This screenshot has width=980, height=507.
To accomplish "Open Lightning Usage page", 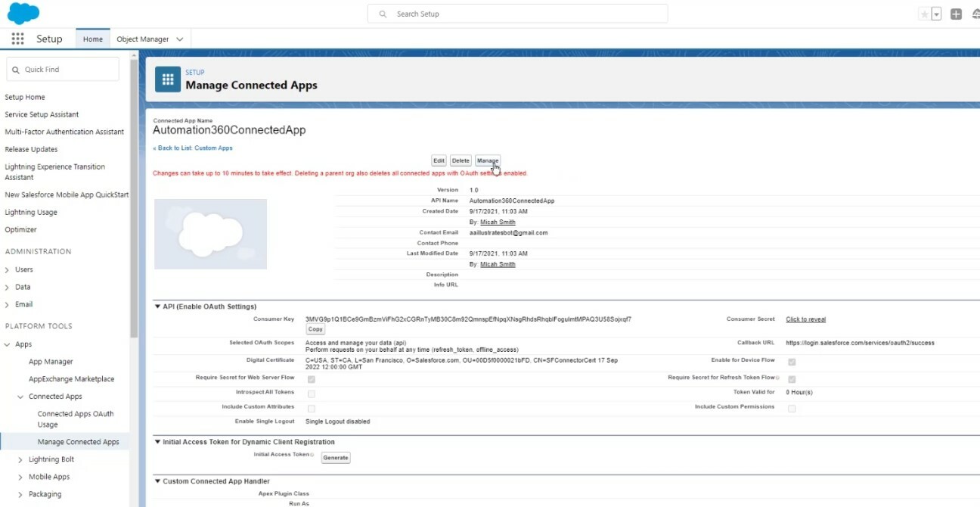I will (31, 212).
